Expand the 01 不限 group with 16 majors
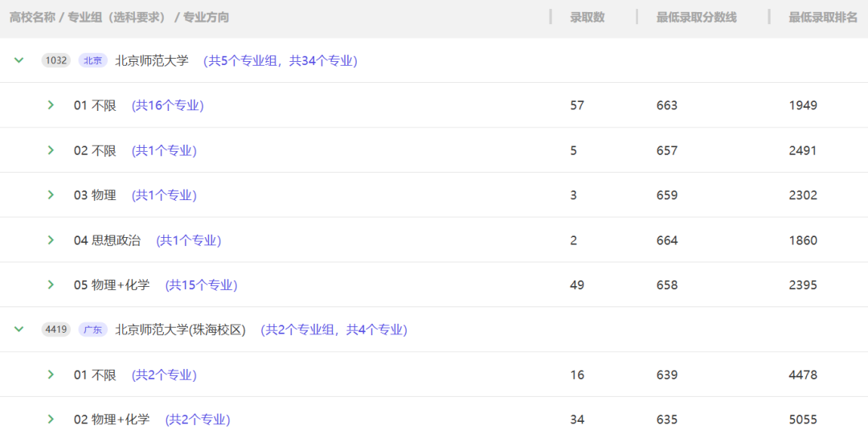This screenshot has height=434, width=868. coord(51,104)
